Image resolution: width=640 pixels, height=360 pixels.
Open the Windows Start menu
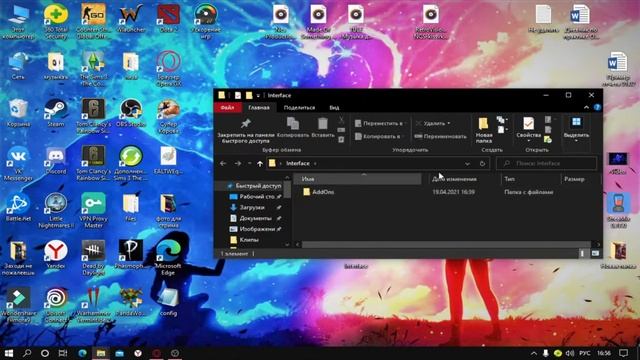pos(9,353)
